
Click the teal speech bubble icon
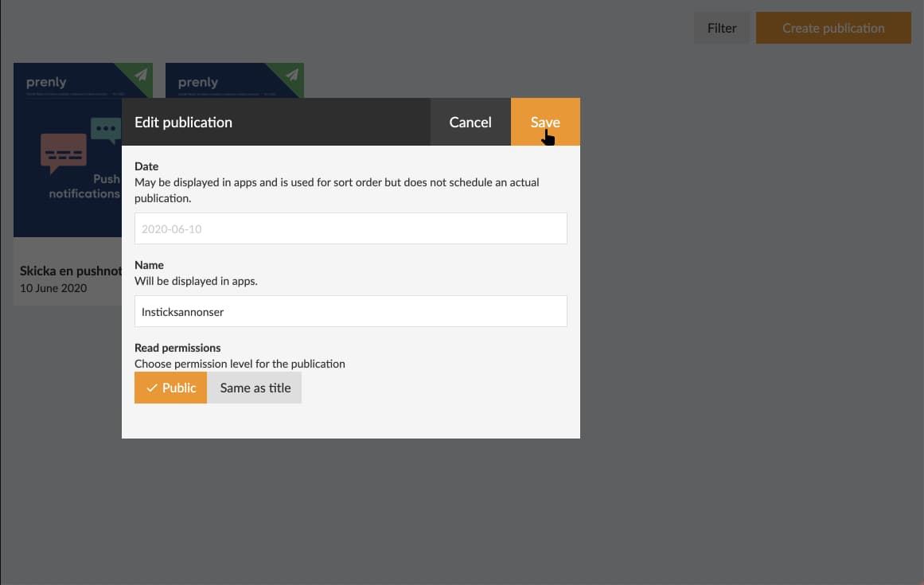pyautogui.click(x=105, y=129)
